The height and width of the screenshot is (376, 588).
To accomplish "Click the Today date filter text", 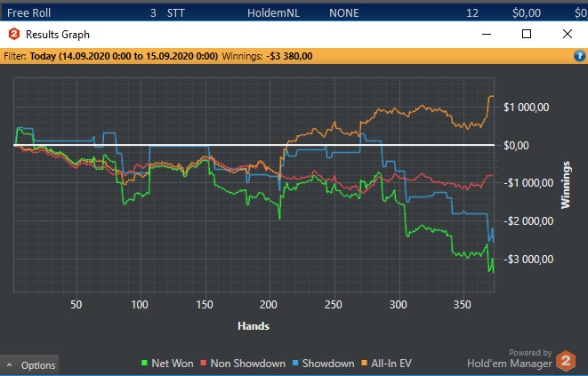I will [124, 56].
